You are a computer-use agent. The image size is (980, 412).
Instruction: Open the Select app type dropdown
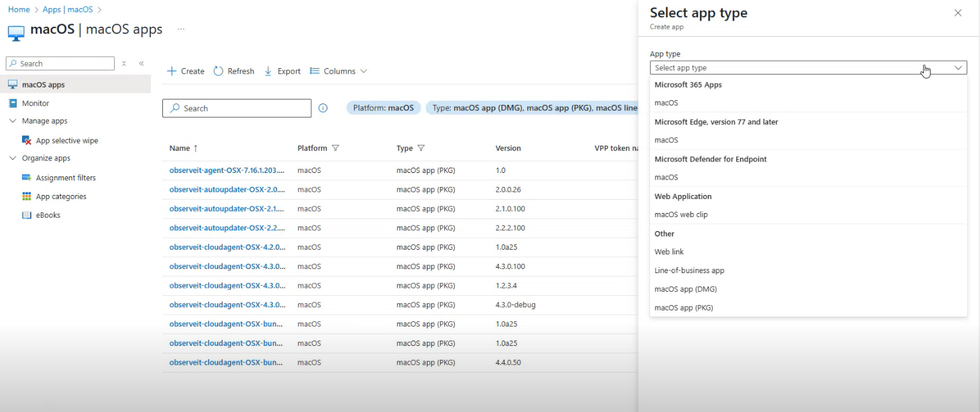click(808, 67)
